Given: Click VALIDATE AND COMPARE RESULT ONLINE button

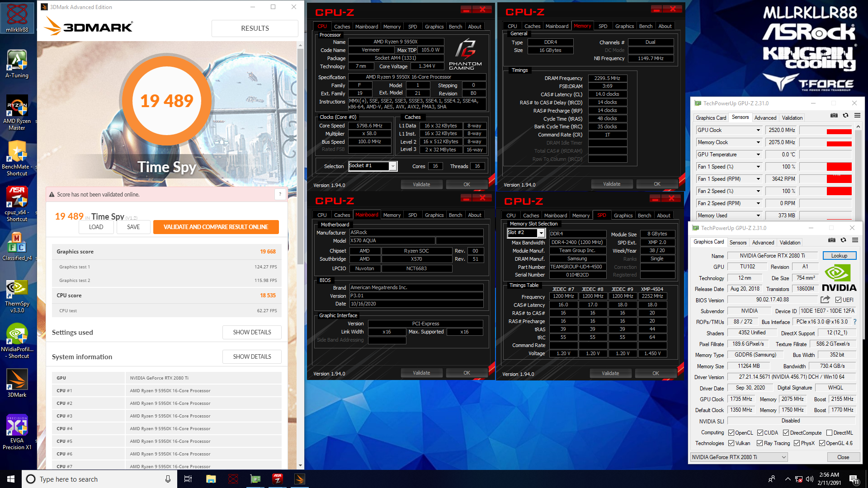Looking at the screenshot, I should pos(216,227).
